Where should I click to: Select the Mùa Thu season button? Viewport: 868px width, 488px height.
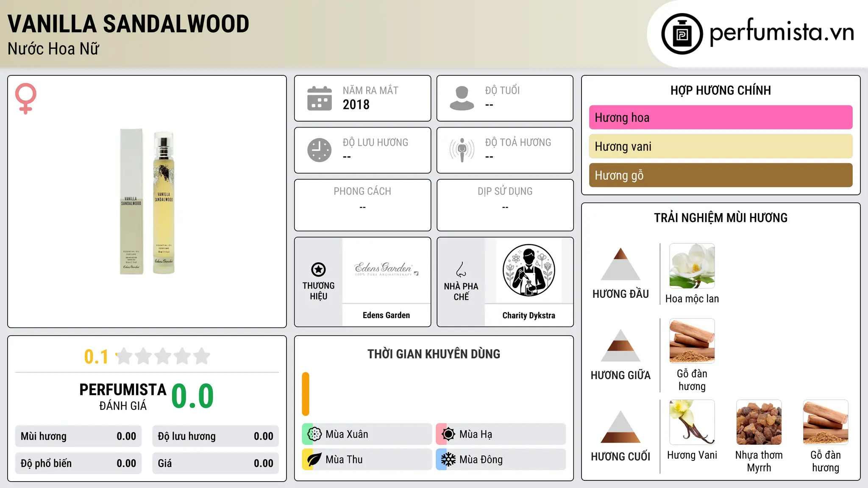tap(367, 460)
